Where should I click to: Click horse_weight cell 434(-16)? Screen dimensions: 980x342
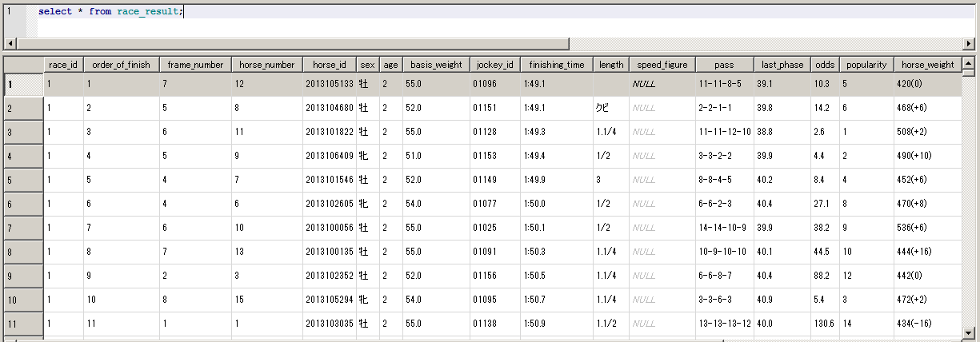(x=928, y=324)
